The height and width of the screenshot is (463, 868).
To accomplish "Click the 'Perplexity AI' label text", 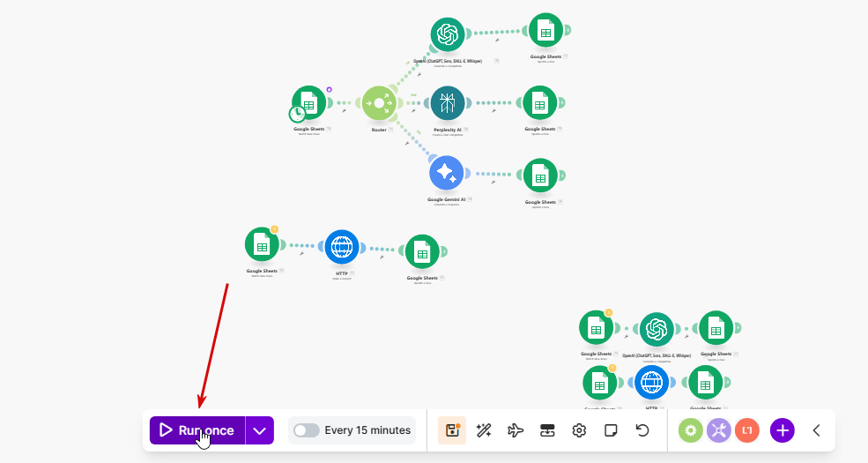I will pos(448,130).
